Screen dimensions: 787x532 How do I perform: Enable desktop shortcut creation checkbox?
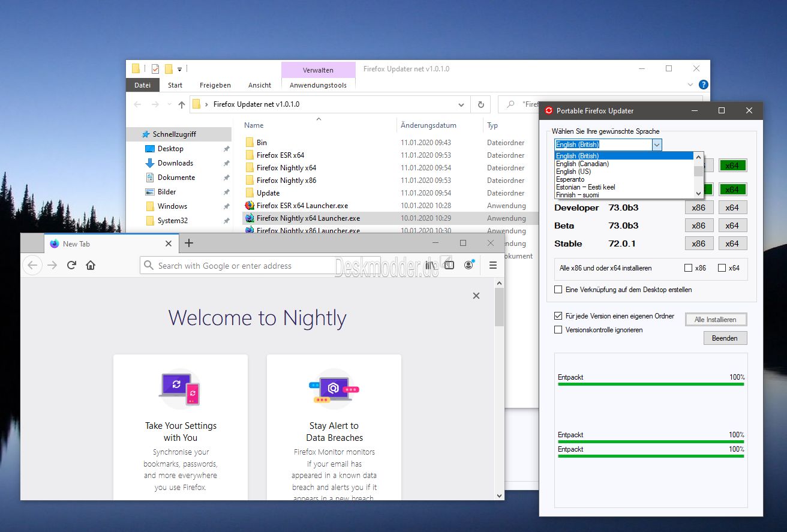tap(558, 290)
